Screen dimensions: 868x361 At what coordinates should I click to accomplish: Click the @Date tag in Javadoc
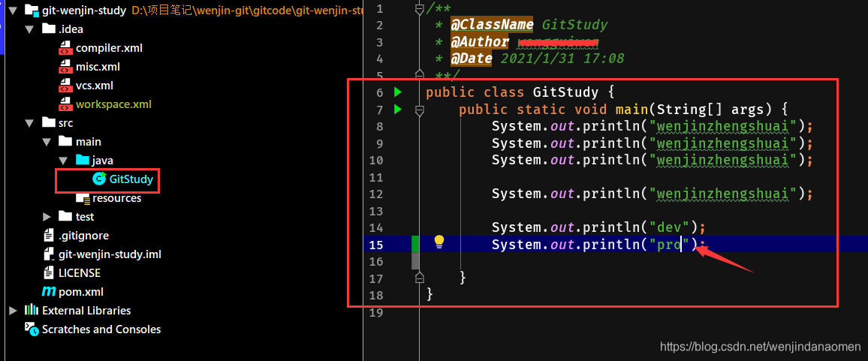click(471, 58)
